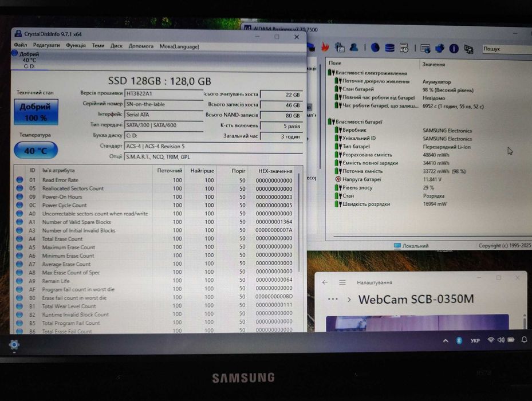Image resolution: width=532 pixels, height=401 pixels.
Task: Click the Пошук search field in AIDA64
Action: (x=507, y=49)
